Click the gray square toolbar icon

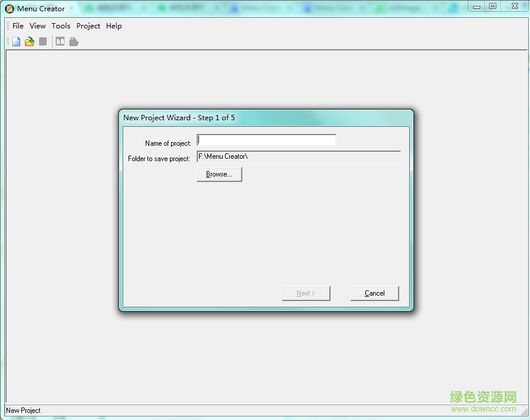tap(43, 41)
